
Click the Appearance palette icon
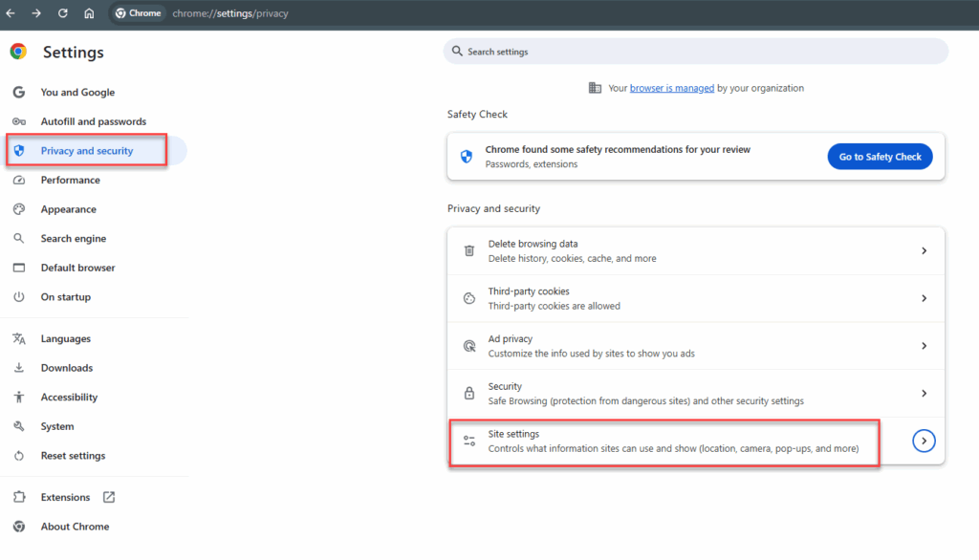(x=18, y=209)
